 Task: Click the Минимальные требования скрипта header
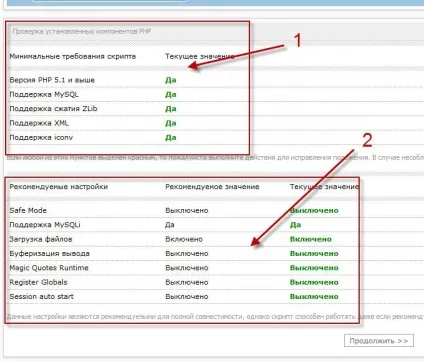pos(73,56)
